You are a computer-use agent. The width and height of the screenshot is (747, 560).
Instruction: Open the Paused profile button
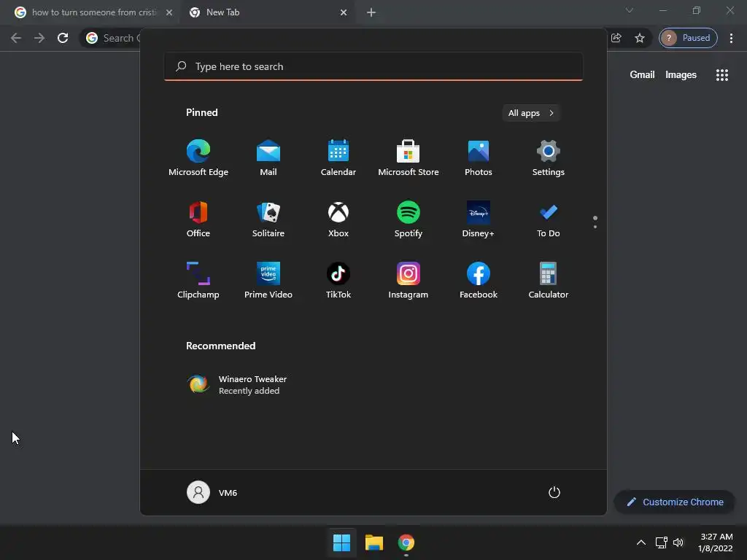(688, 38)
